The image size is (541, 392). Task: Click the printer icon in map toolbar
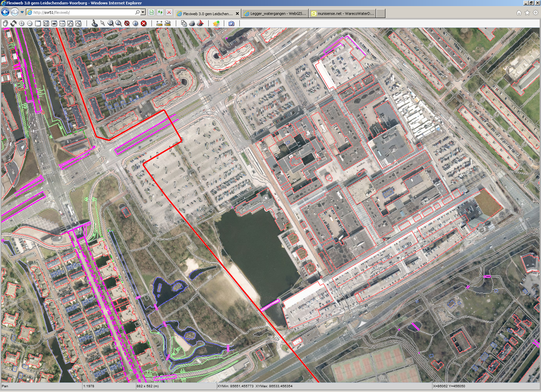tap(192, 23)
